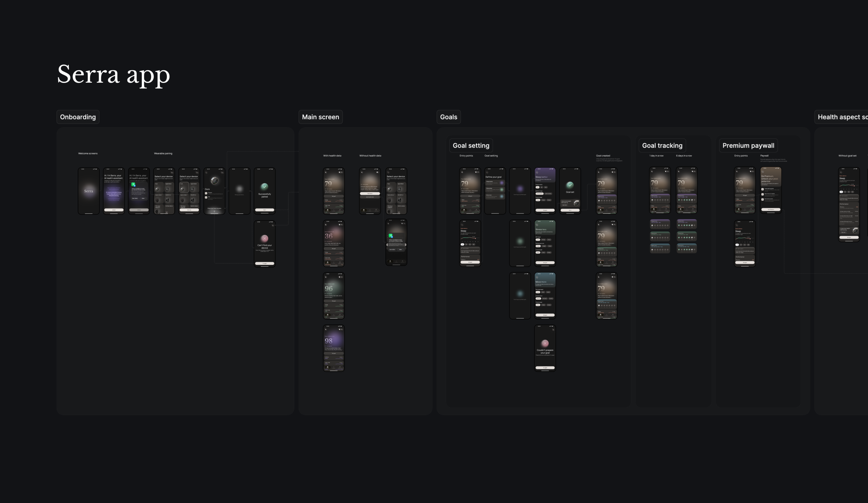Click bottom button on Couldn't prepare goal screen
The image size is (868, 503).
coord(545,368)
